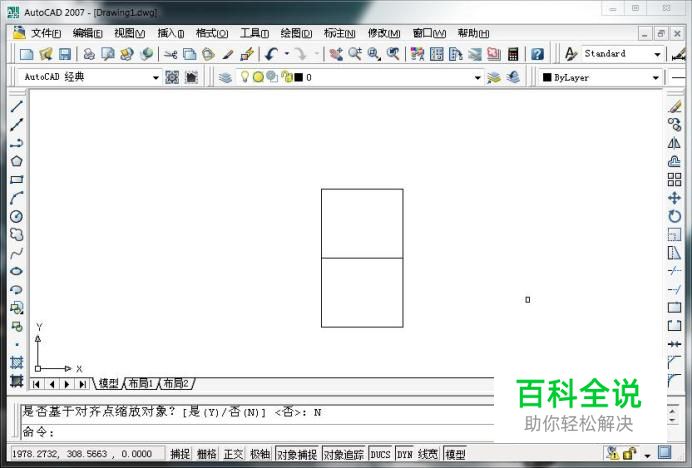Select the Revision Cloud tool
Screen dimensions: 692x468
click(x=17, y=234)
